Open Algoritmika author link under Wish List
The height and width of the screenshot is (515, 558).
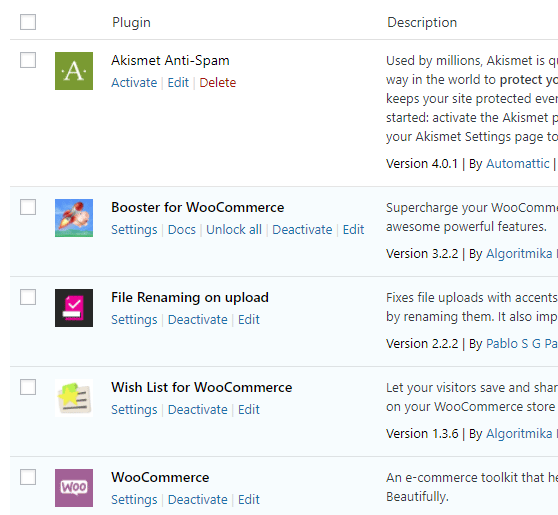point(519,434)
